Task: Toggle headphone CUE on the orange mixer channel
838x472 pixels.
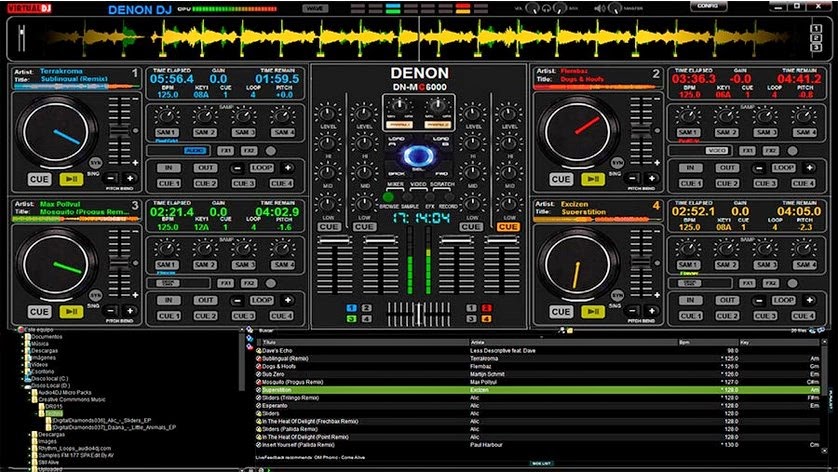Action: pos(507,227)
